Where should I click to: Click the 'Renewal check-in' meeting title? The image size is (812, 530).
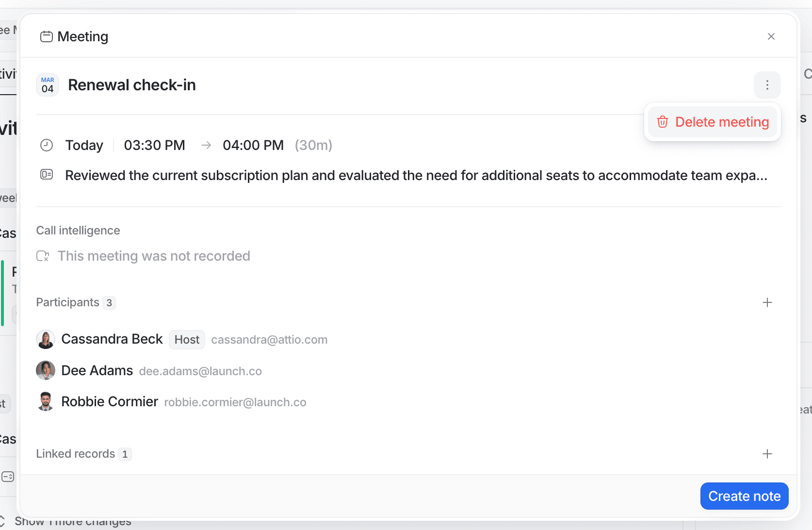point(131,84)
